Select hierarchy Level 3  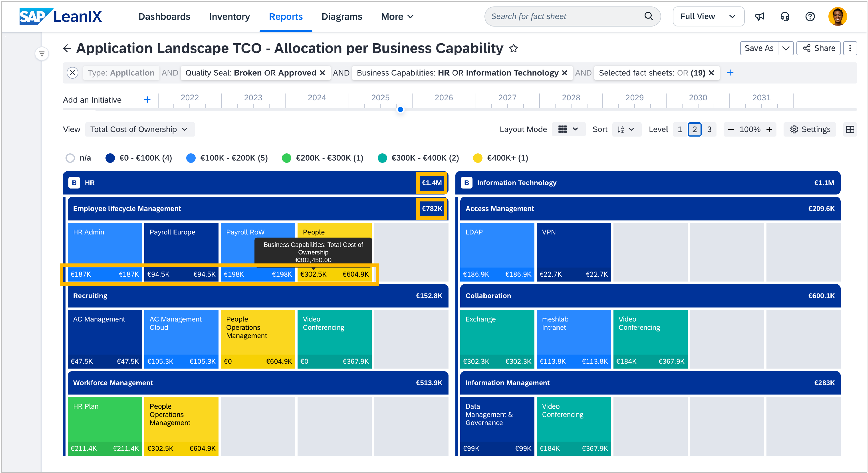point(709,129)
